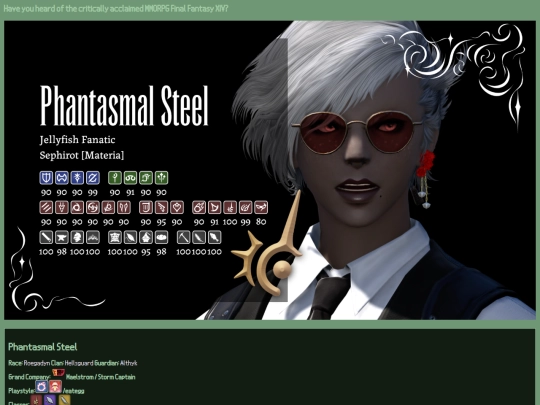The image size is (540, 405).
Task: Click the Culinarian frying pan icon
Action: 161,237
